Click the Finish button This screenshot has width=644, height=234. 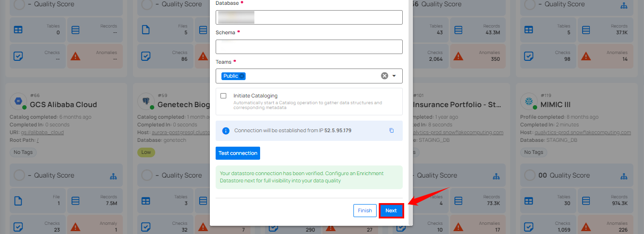(365, 210)
